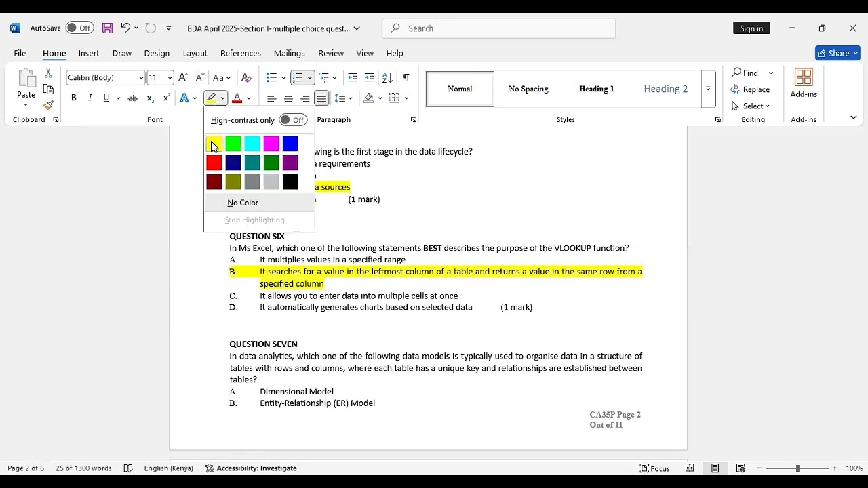Open numbering list style dropdown

pyautogui.click(x=310, y=77)
